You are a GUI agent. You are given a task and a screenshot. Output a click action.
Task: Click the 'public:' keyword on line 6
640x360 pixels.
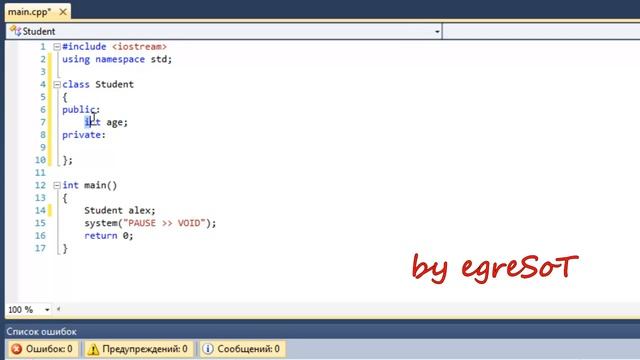pyautogui.click(x=81, y=110)
